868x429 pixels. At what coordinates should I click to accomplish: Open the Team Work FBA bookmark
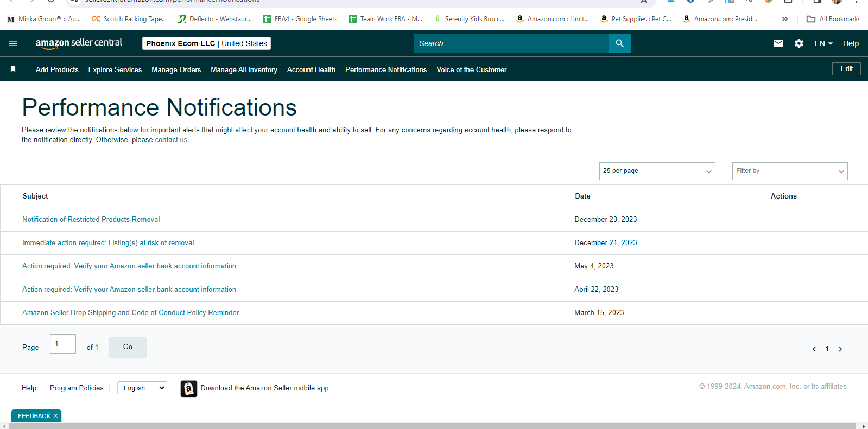point(385,19)
